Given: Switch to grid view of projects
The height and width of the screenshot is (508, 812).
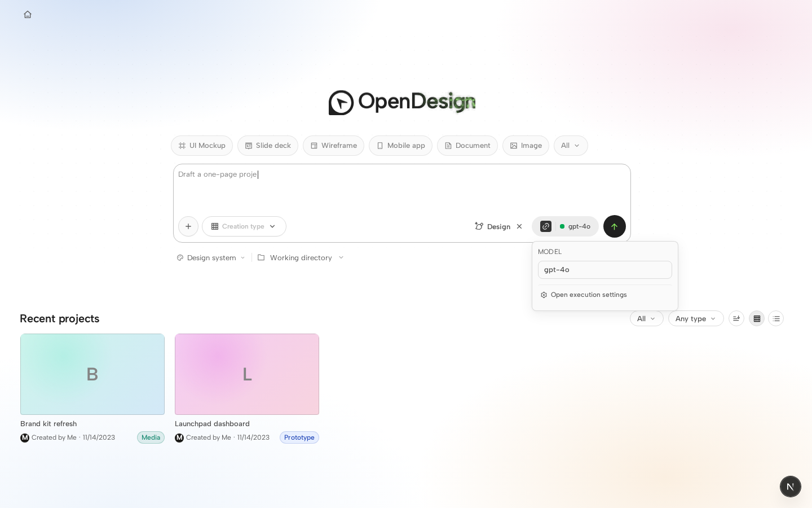Looking at the screenshot, I should (x=757, y=318).
